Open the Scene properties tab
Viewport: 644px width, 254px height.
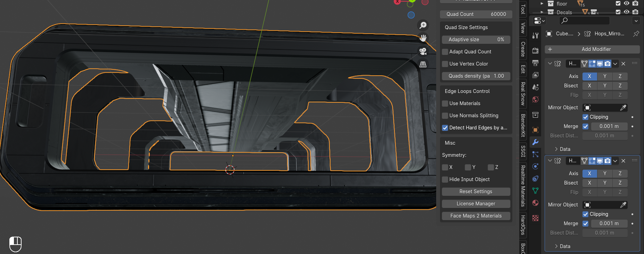coord(535,87)
